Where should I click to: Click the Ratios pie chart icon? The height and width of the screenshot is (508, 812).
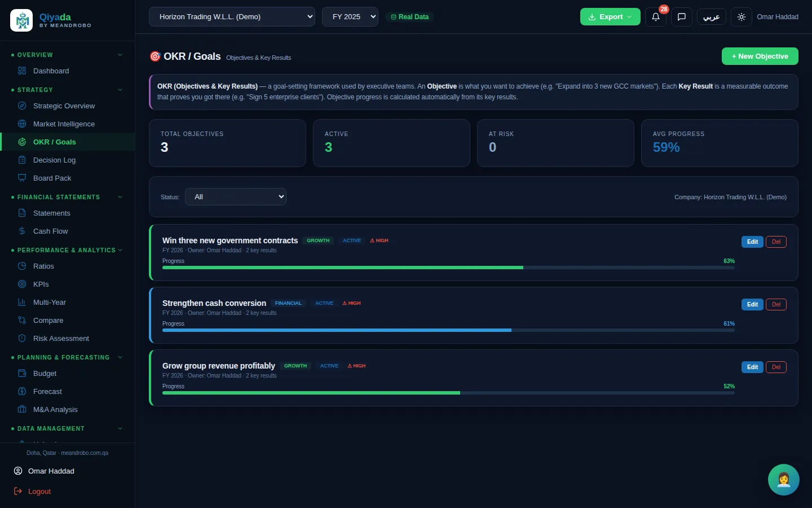coord(22,266)
